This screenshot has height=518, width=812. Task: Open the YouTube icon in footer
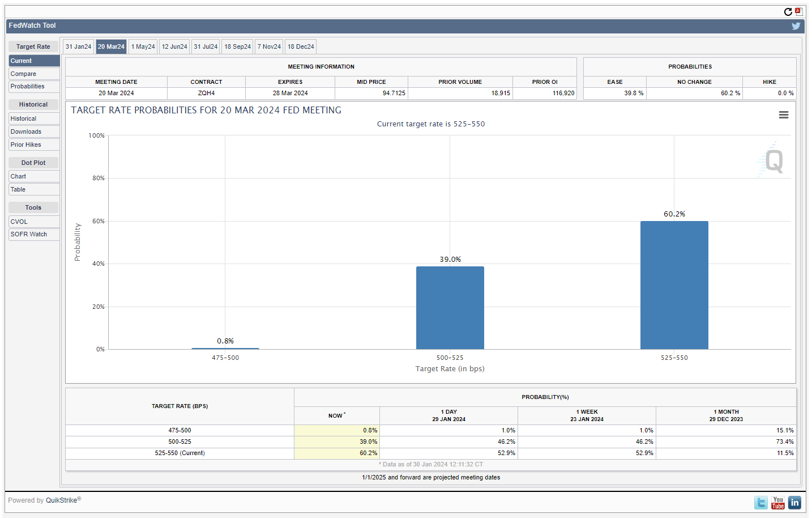point(778,503)
